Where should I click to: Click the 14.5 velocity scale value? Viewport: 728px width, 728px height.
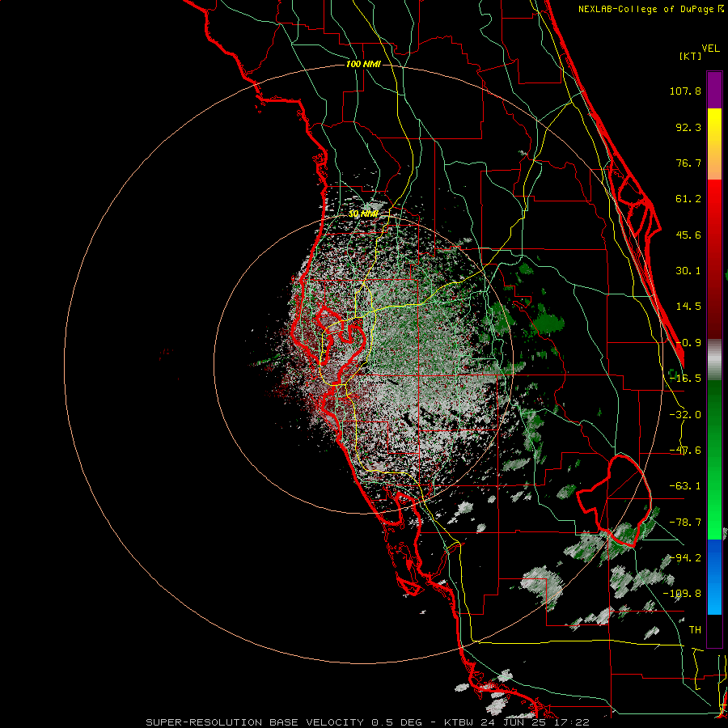[688, 307]
